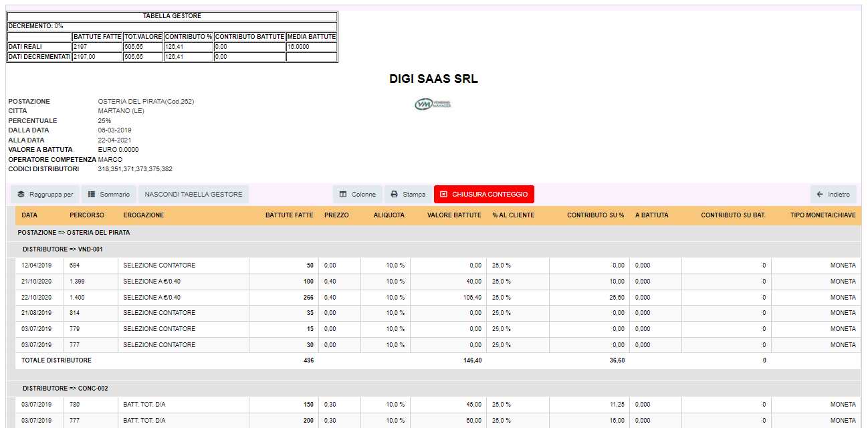868x428 pixels.
Task: Sort by BATTUTE FATTE column header
Action: point(289,215)
